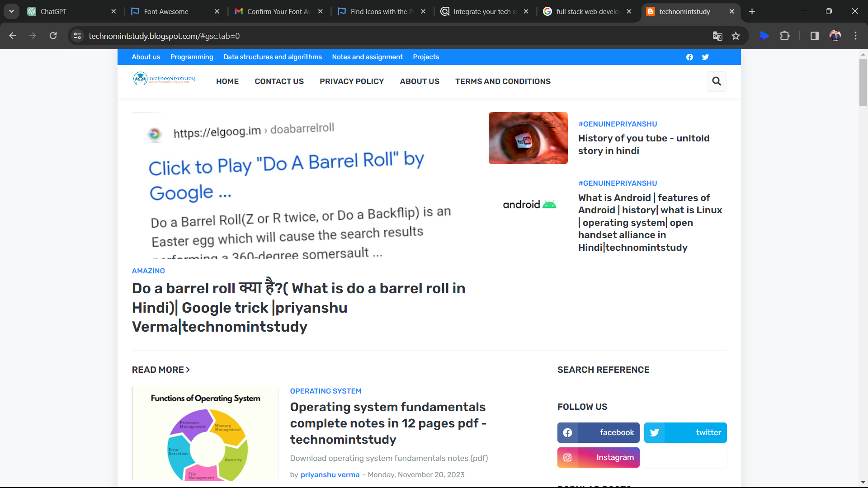Open the AMAZING category label
Screen dimensions: 868x488
(148, 271)
